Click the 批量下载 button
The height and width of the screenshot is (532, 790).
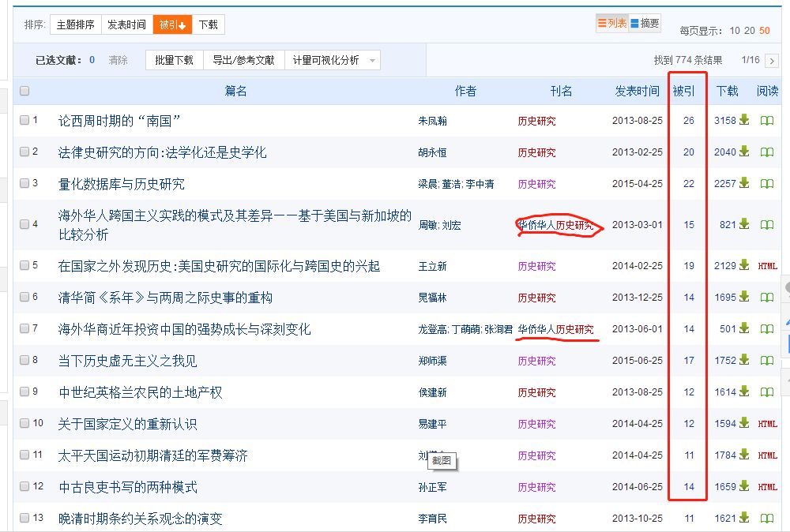click(174, 60)
